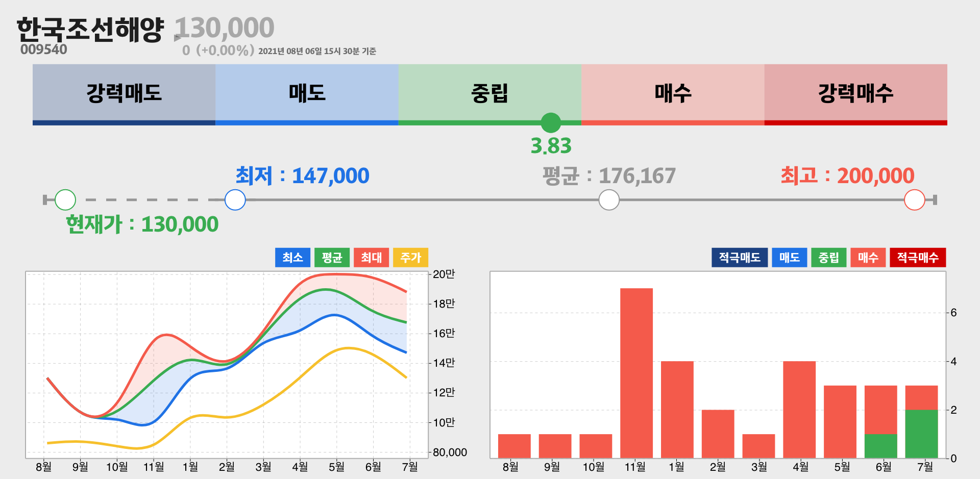
Task: Toggle the red 매수 legend in the bar chart
Action: pos(868,258)
